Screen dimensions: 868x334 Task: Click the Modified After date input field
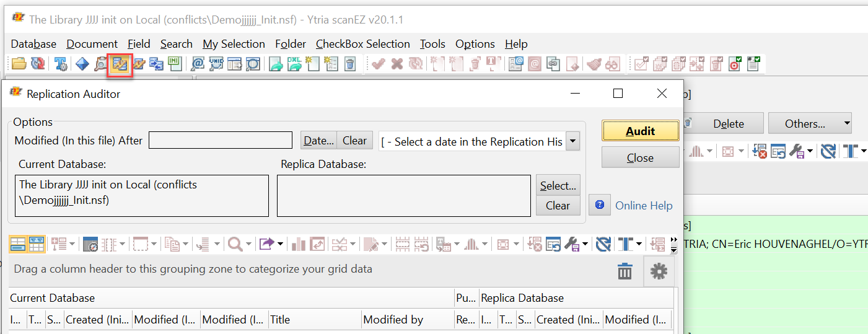click(x=220, y=141)
